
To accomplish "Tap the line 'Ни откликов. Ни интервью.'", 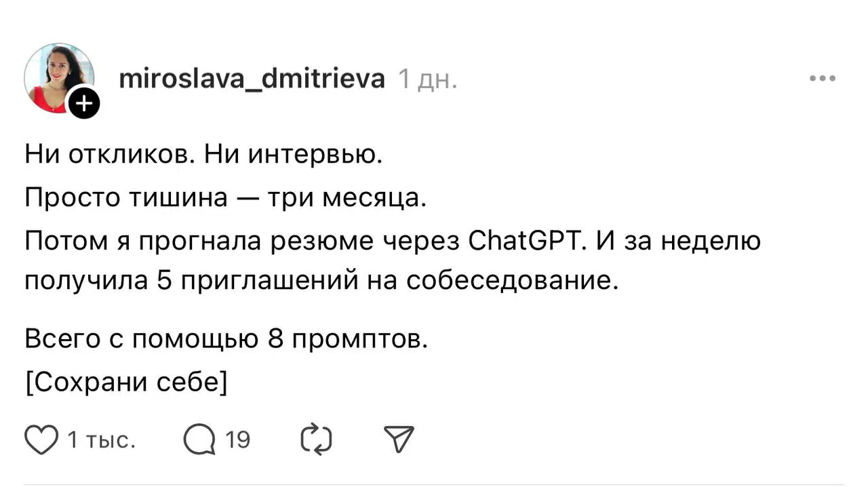I will click(203, 154).
